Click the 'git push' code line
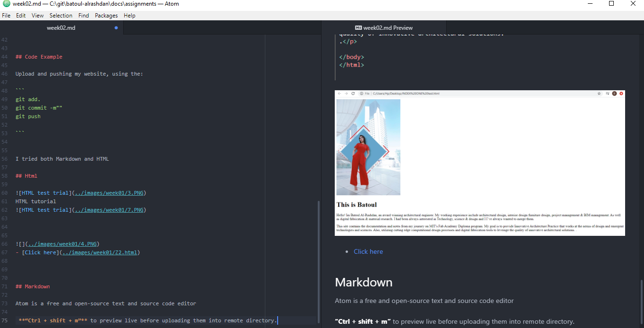Image resolution: width=644 pixels, height=328 pixels. [28, 116]
